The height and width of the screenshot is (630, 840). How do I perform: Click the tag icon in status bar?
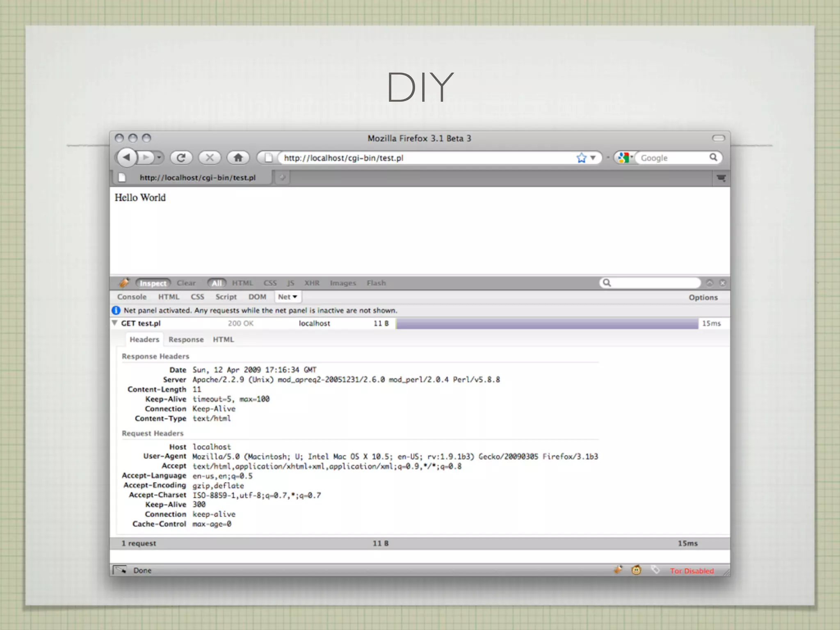pos(655,570)
